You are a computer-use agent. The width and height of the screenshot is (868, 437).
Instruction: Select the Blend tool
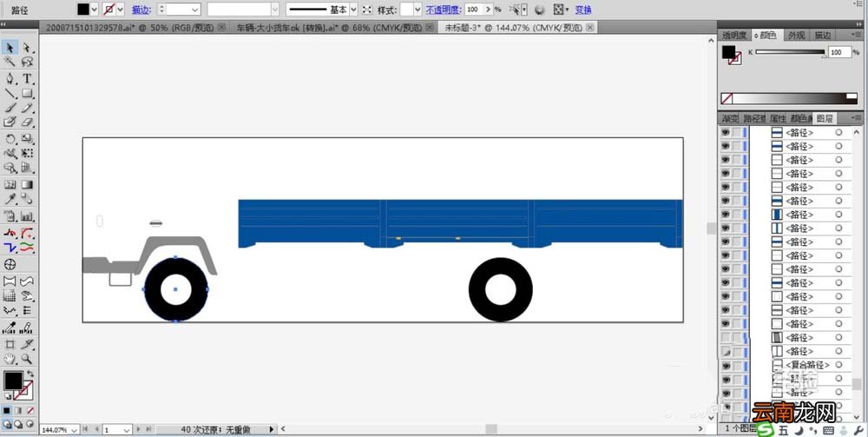click(27, 199)
